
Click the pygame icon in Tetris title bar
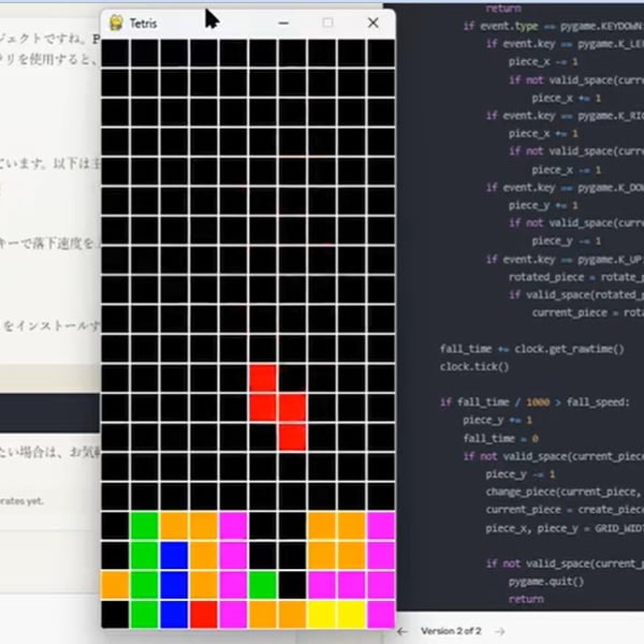point(116,23)
